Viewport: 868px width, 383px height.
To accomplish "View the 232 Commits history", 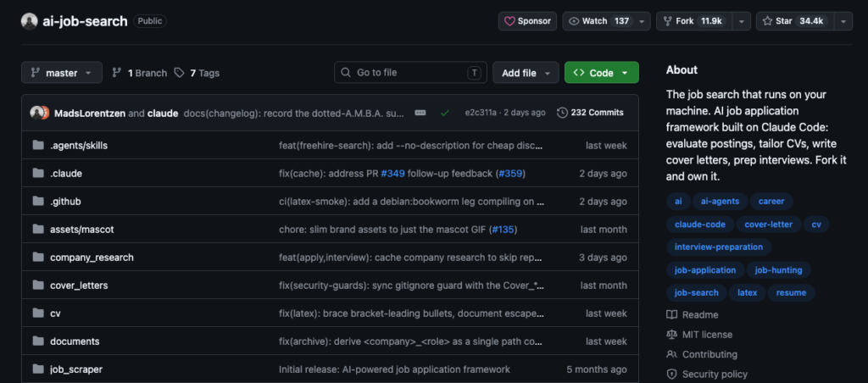I will pyautogui.click(x=590, y=113).
